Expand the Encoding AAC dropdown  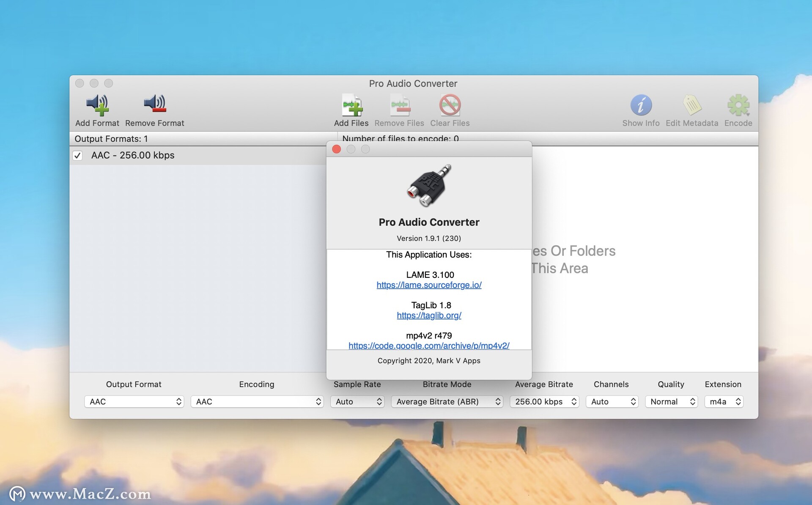click(257, 401)
